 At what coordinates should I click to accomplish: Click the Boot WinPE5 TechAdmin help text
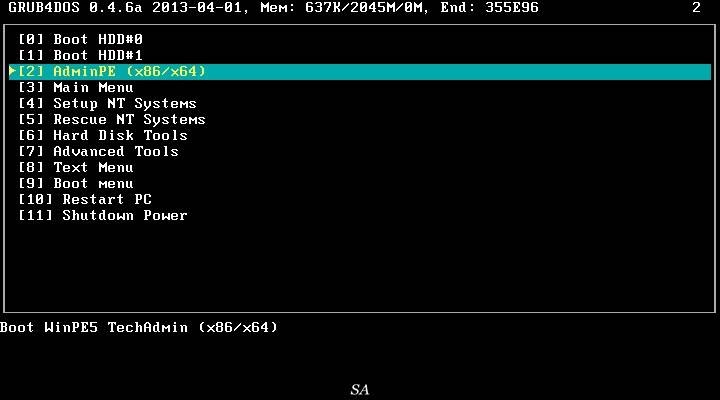click(x=139, y=328)
